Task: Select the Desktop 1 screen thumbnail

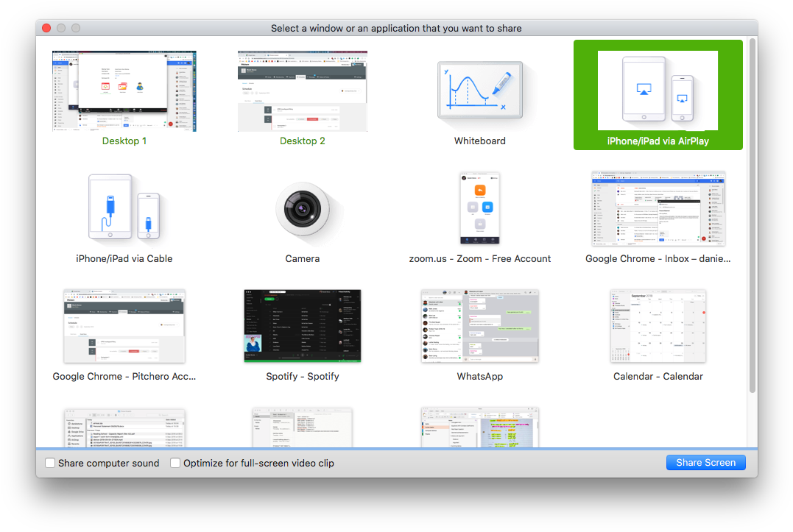Action: pyautogui.click(x=124, y=91)
